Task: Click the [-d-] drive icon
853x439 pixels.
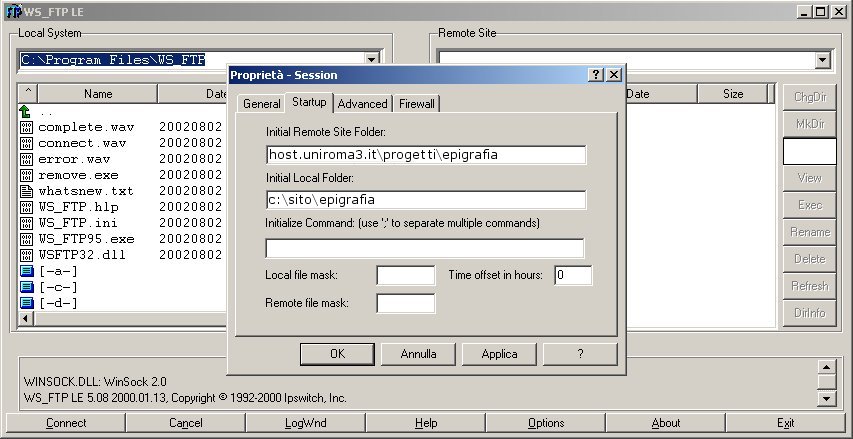Action: tap(27, 302)
